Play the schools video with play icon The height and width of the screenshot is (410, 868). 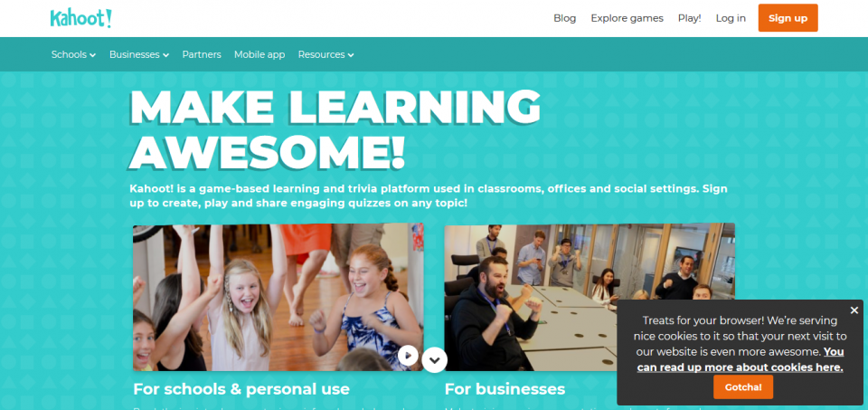pyautogui.click(x=408, y=356)
